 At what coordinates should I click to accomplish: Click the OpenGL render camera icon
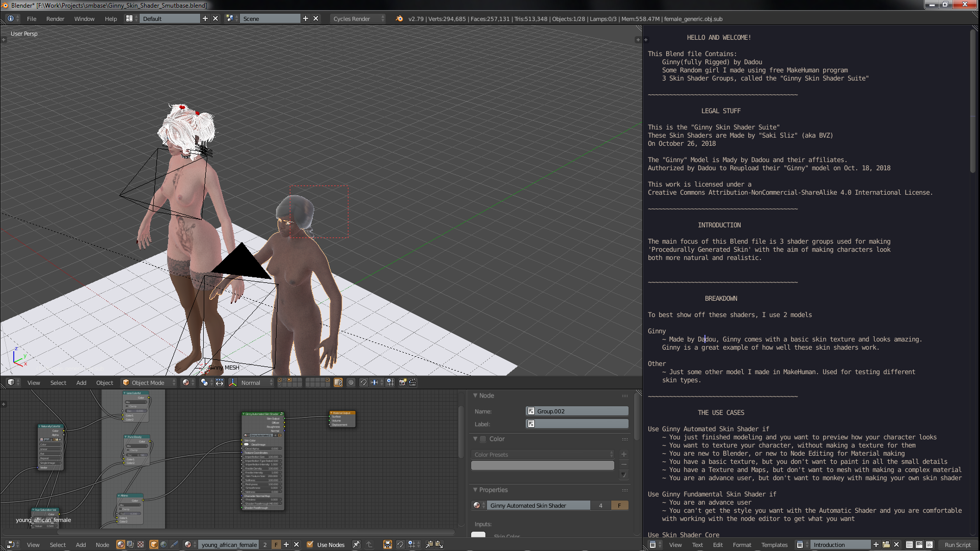pos(402,382)
